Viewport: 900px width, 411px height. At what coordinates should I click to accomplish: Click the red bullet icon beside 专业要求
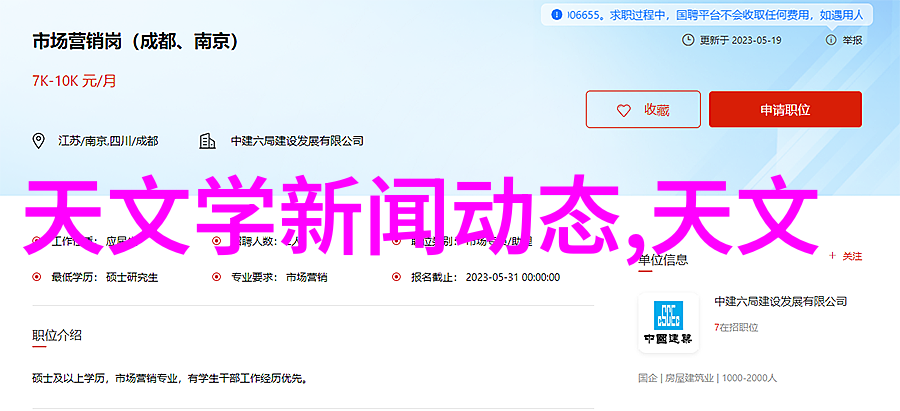(216, 277)
